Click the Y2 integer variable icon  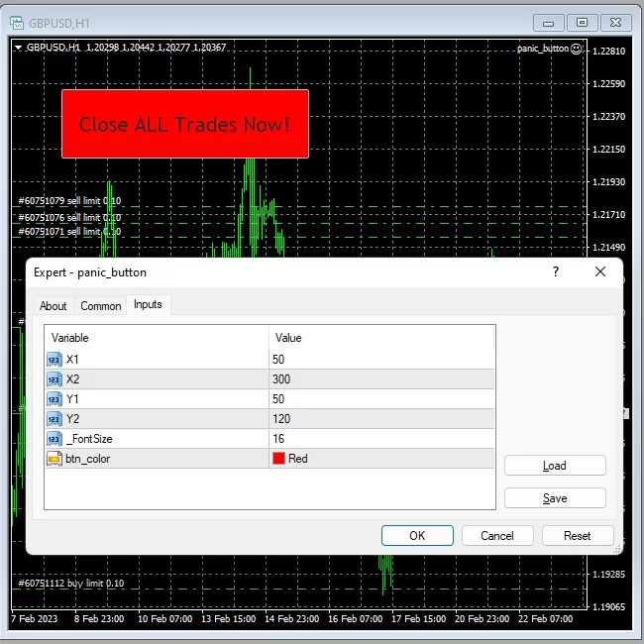tap(54, 419)
